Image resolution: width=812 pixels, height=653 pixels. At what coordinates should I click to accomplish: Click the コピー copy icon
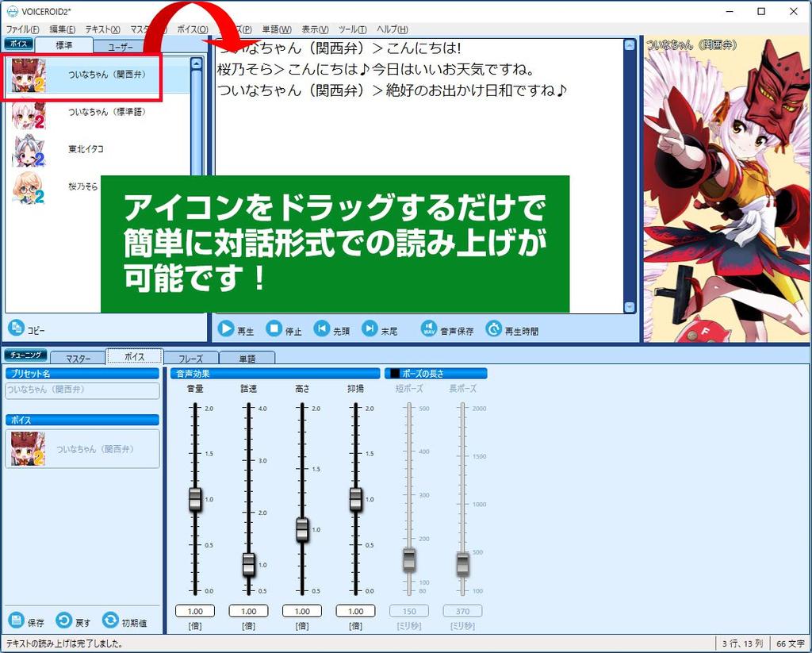point(16,328)
